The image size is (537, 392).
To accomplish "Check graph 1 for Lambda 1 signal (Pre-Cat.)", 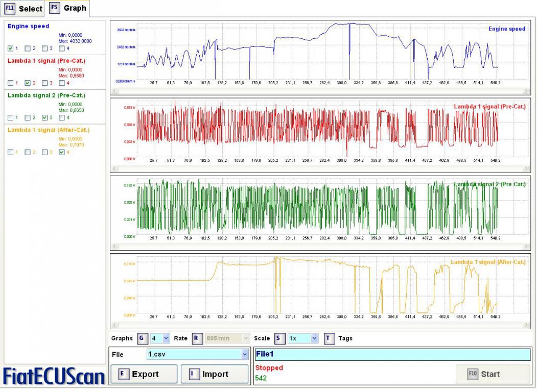I will (x=10, y=83).
